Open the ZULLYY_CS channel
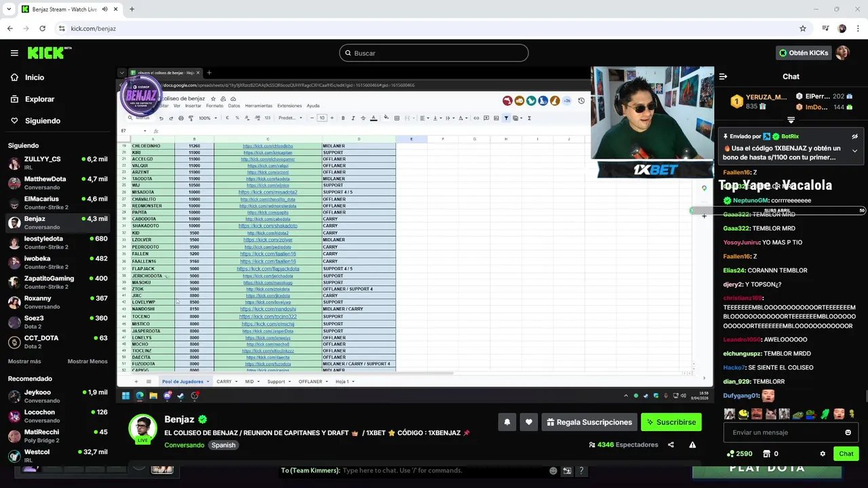868x488 pixels. 58,163
